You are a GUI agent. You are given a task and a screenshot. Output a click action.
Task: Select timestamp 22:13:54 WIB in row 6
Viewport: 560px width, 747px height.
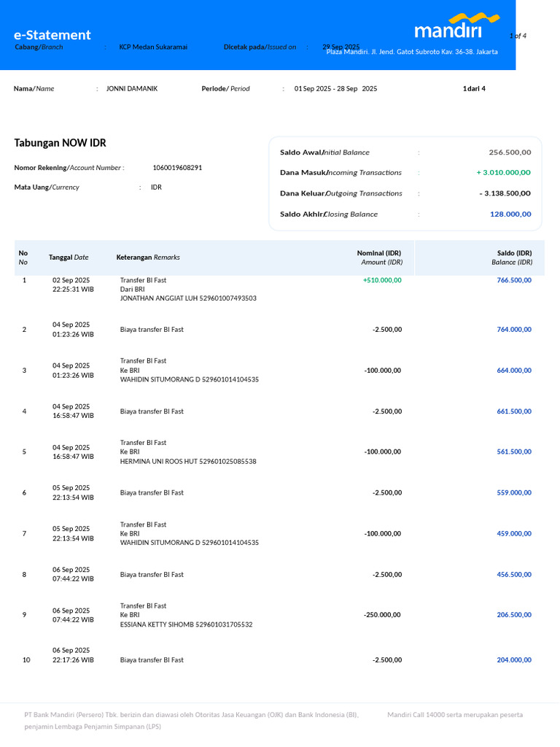click(73, 498)
